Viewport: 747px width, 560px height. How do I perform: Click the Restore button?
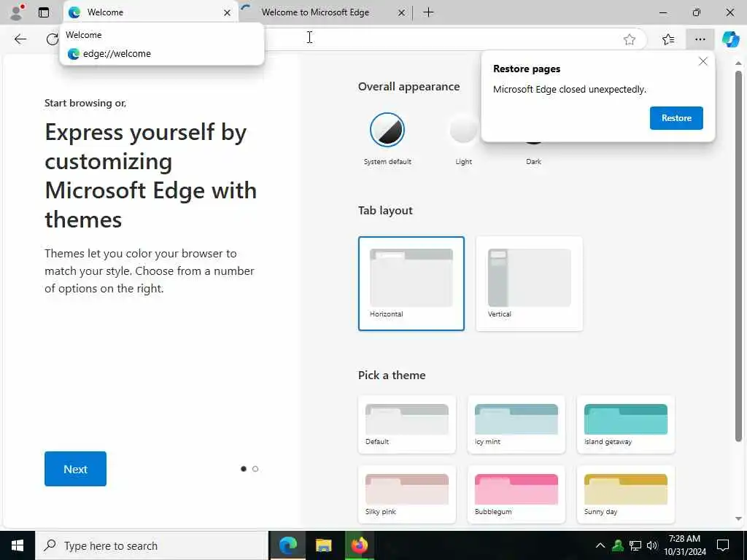click(676, 118)
